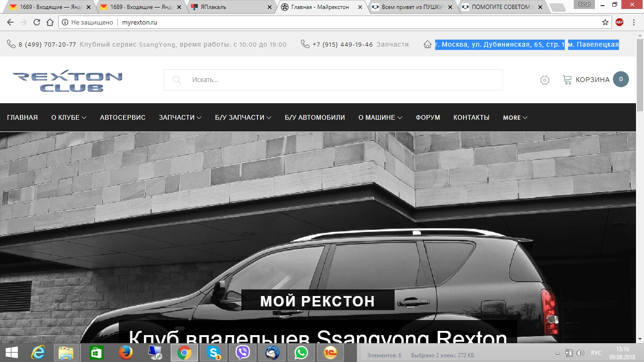This screenshot has height=362, width=644.
Task: Open the ФОРУМ menu item
Action: point(428,117)
